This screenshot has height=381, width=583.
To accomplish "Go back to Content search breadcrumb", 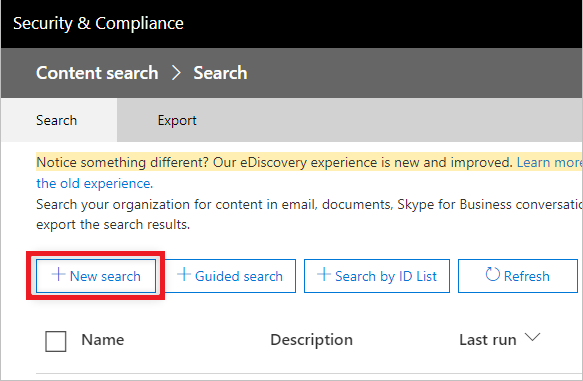I will tap(97, 73).
